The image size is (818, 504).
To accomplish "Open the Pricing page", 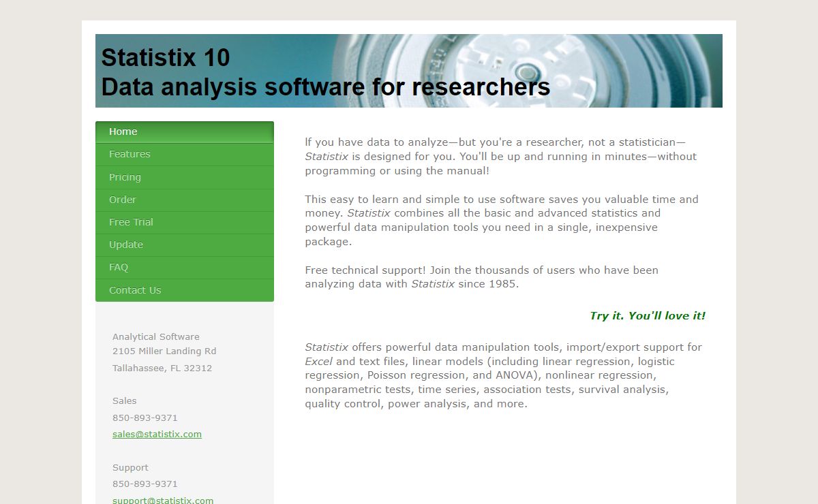I will click(x=185, y=177).
